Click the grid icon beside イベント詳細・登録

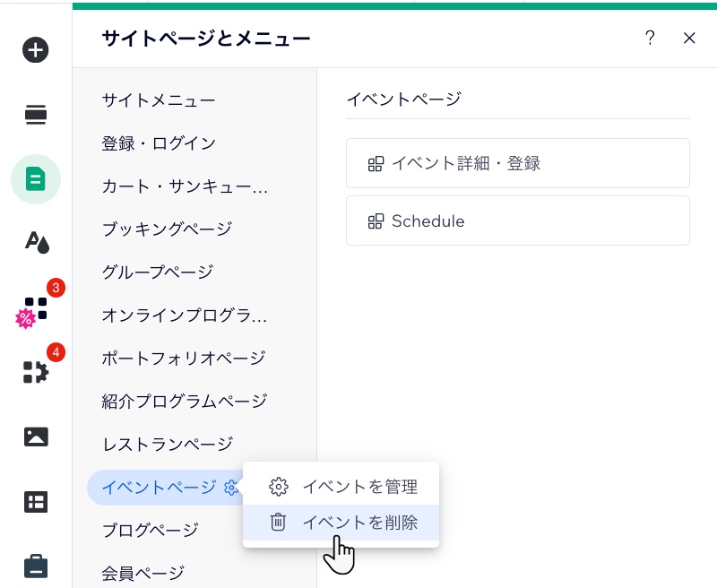click(376, 163)
